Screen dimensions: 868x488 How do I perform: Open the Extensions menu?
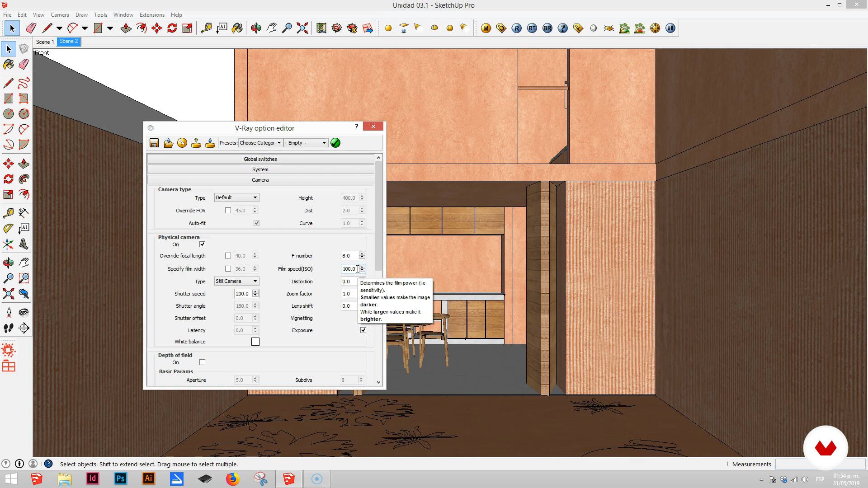[x=152, y=14]
